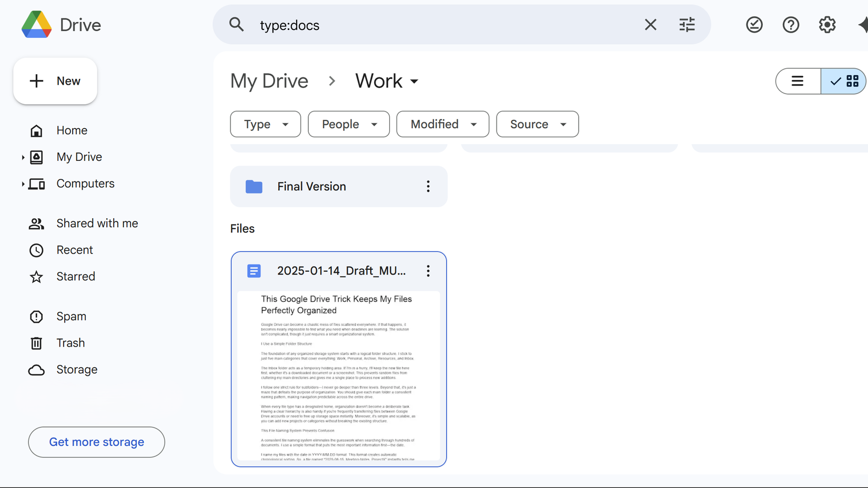Create something with the New button
Viewport: 868px width, 488px height.
[55, 81]
